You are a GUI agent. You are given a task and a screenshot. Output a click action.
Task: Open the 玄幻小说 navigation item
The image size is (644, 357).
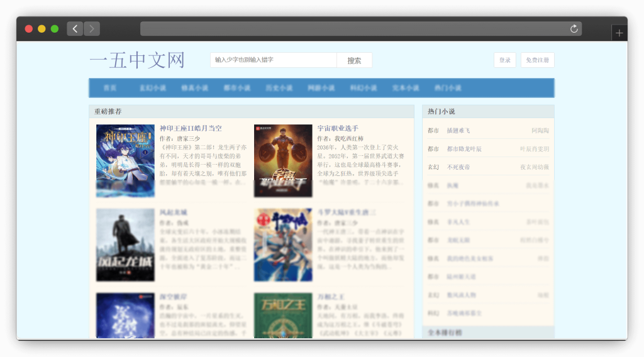(x=152, y=88)
